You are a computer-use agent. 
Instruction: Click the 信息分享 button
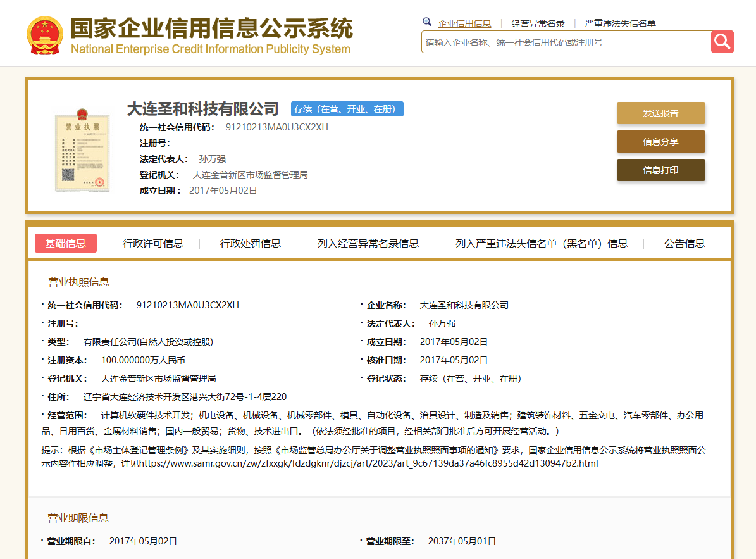[660, 142]
